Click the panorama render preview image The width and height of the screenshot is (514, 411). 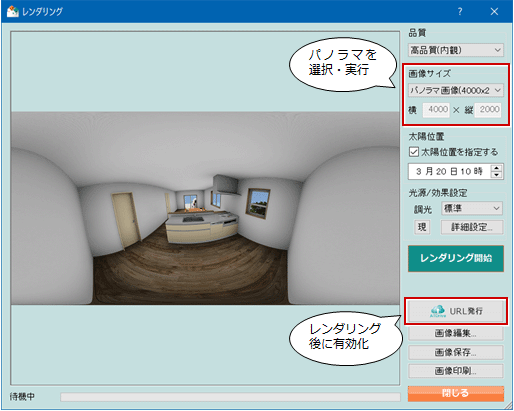click(x=205, y=208)
